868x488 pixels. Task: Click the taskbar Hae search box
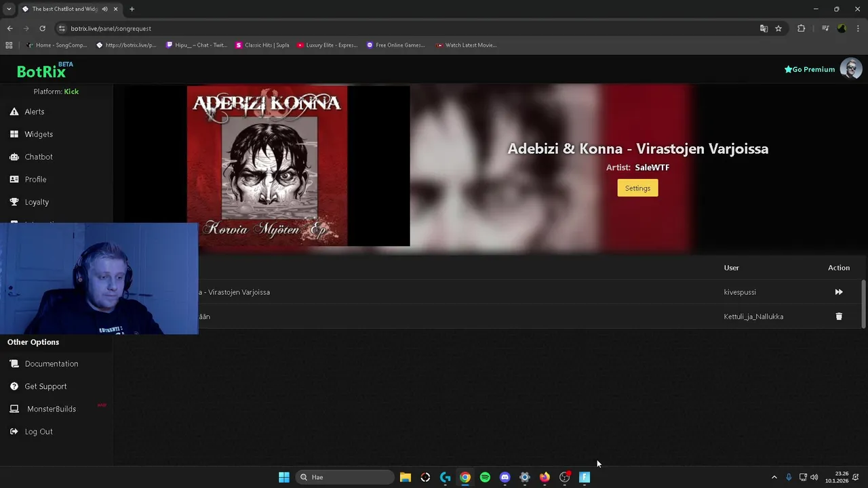(x=344, y=477)
